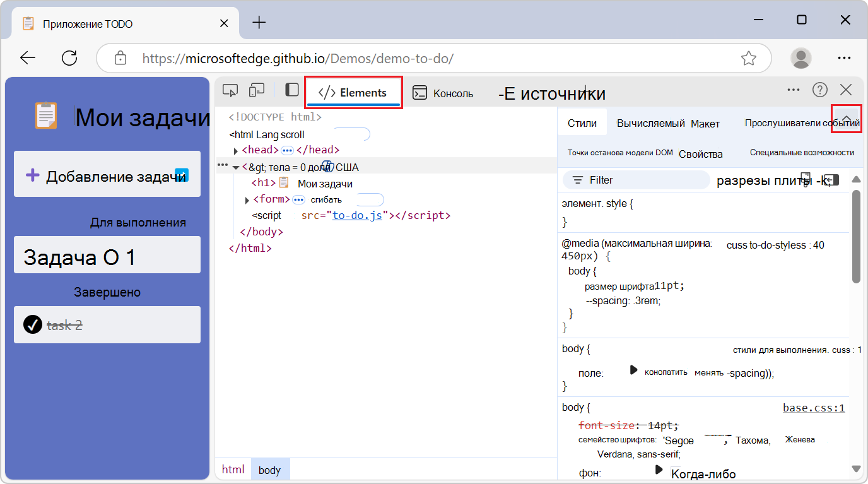Viewport: 868px width, 484px height.
Task: Toggle the DevTools activity bar sidebar
Action: pos(291,90)
